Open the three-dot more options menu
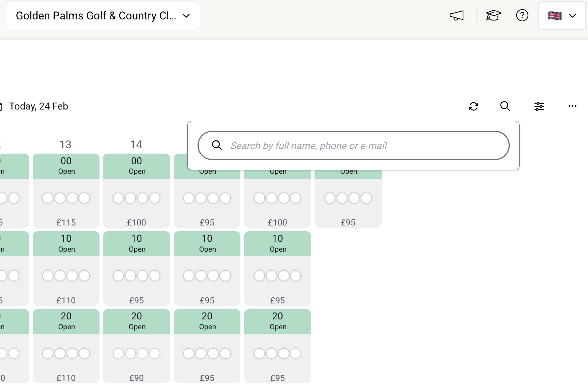 572,106
